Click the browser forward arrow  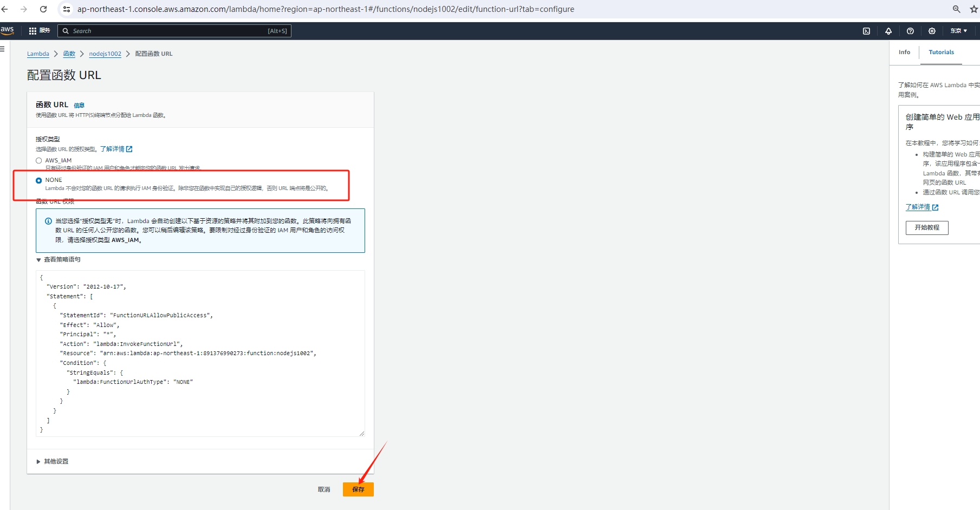[24, 9]
